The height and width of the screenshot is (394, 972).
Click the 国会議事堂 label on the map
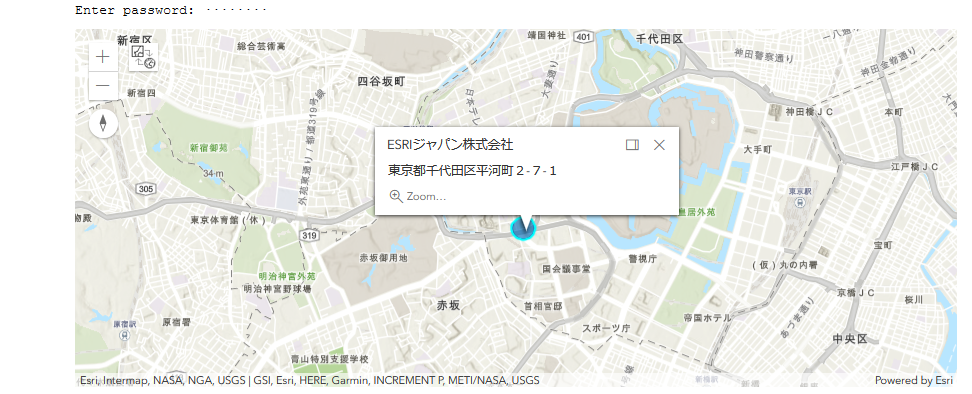tap(567, 269)
